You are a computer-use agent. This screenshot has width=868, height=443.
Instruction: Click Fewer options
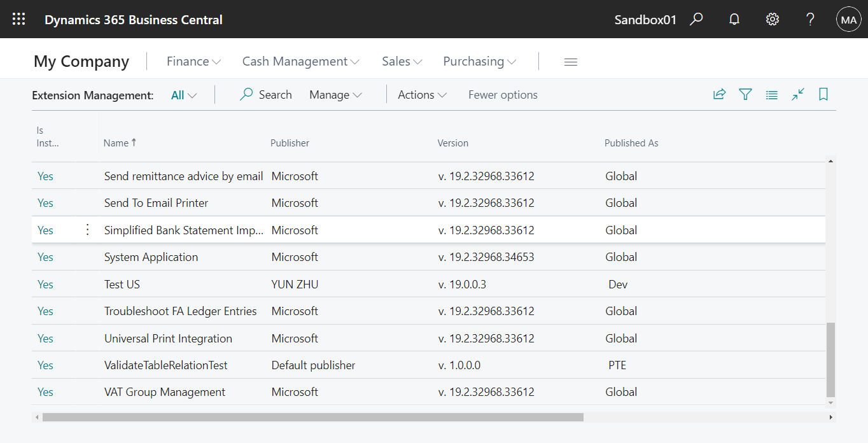[x=502, y=94]
